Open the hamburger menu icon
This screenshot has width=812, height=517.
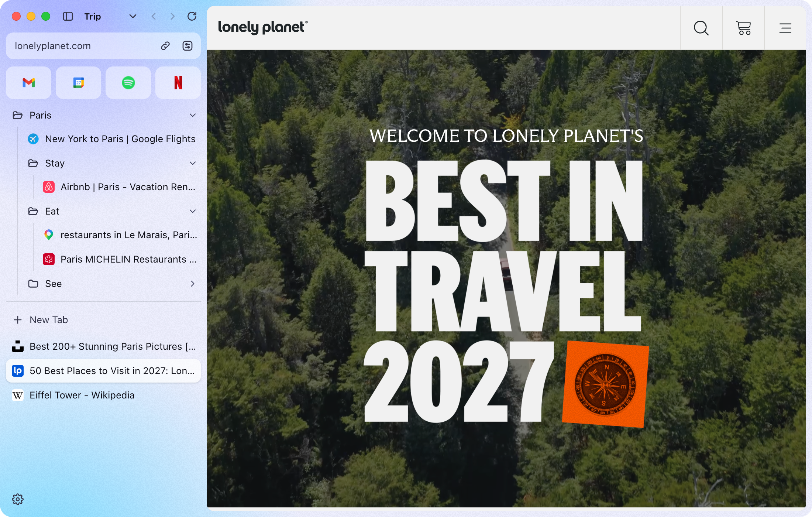[785, 28]
